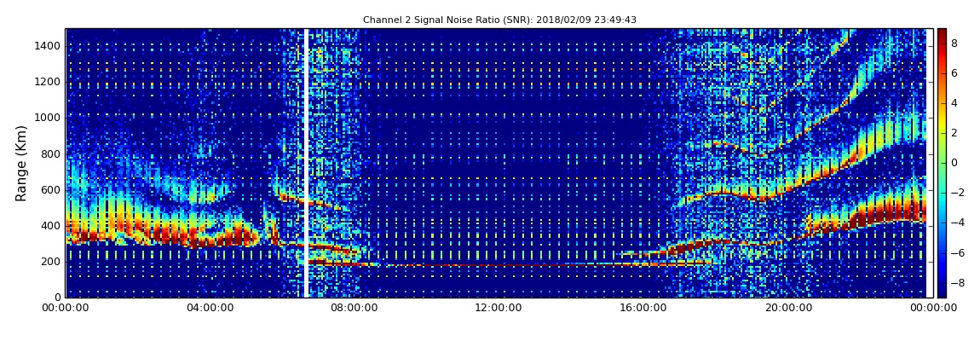Click the white data gap vertical stripe

[306, 163]
